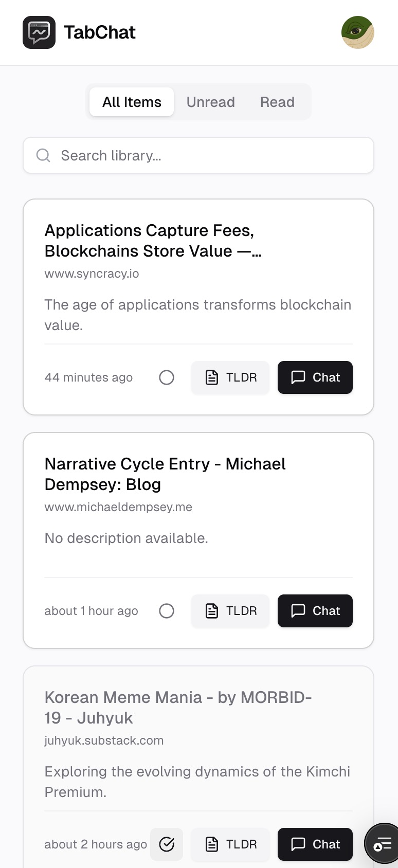Open the user profile avatar
The height and width of the screenshot is (868, 398).
[357, 32]
